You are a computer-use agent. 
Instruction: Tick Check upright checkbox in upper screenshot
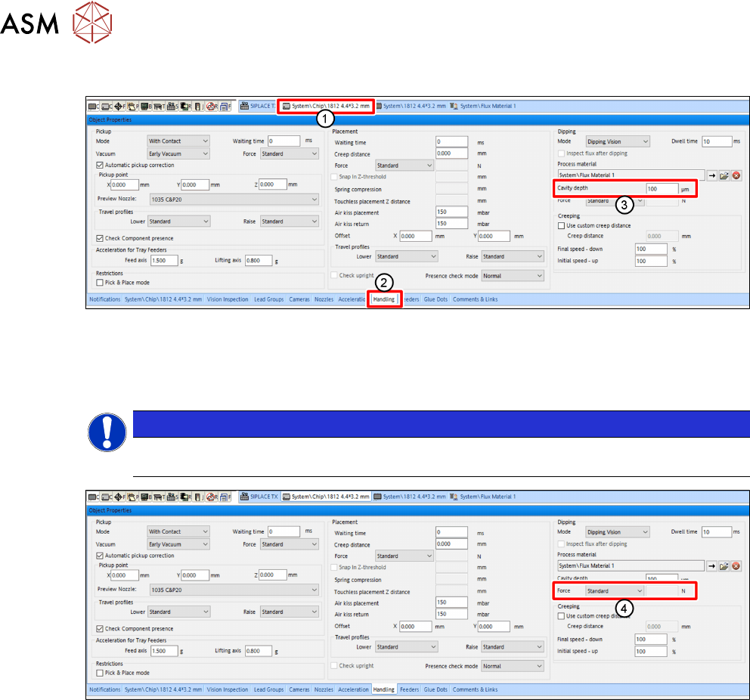(x=334, y=275)
